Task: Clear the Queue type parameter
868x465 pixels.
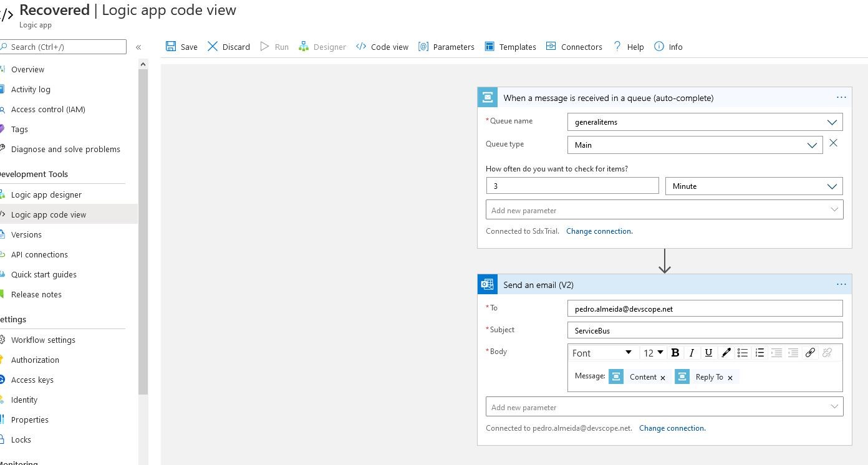Action: (x=833, y=143)
